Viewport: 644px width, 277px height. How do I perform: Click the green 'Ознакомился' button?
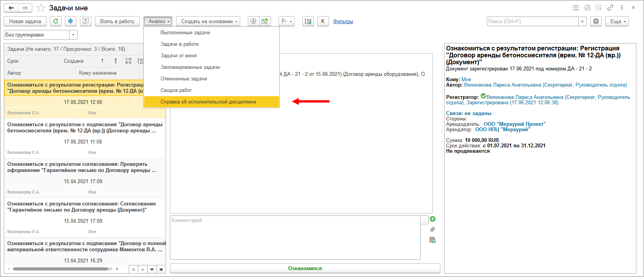305,268
